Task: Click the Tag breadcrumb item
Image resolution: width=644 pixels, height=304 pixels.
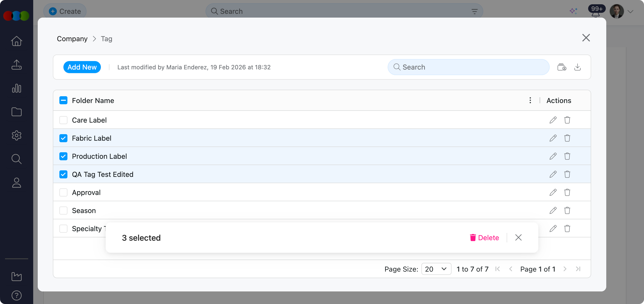Action: click(106, 39)
